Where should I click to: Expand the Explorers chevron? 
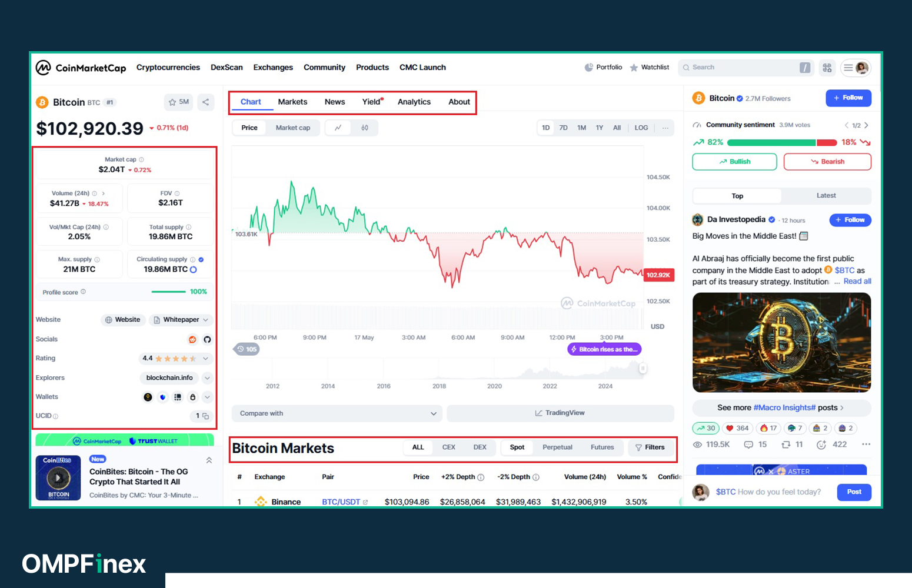tap(207, 378)
